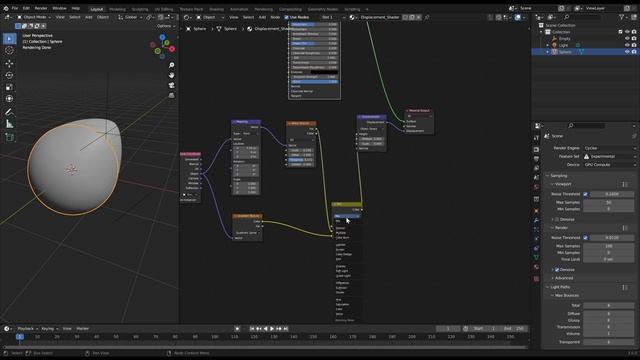Viewport: 640px width, 360px height.
Task: Open the outliner filter funnel icon
Action: 621,17
